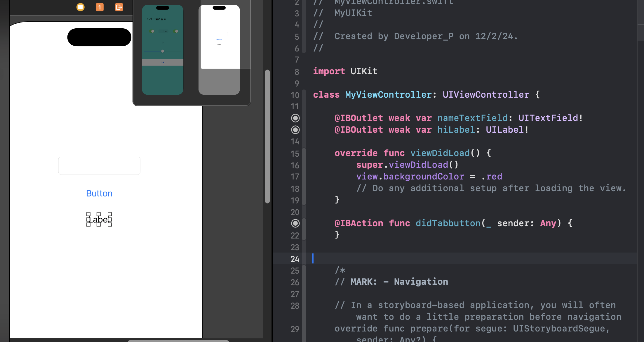
Task: Click the code folding ribbon next to line 10
Action: click(304, 95)
